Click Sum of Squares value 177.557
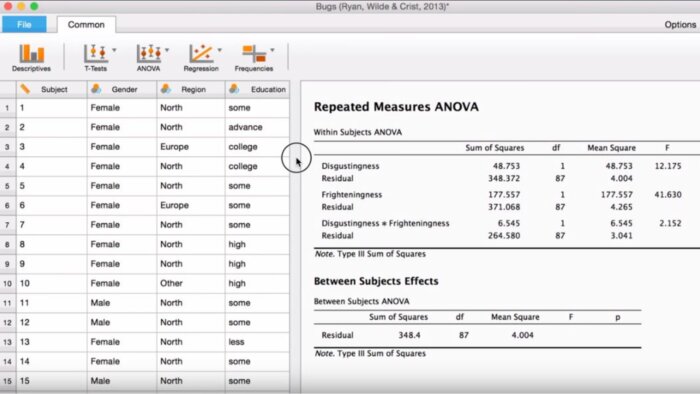The image size is (700, 394). [x=504, y=195]
